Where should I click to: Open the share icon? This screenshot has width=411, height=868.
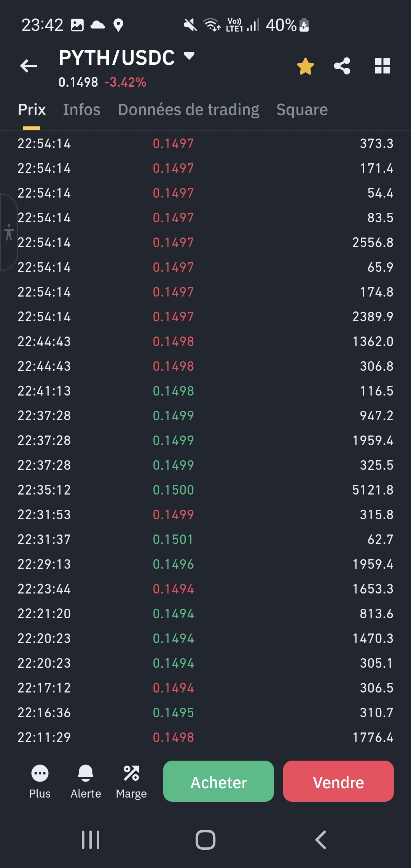(x=342, y=66)
